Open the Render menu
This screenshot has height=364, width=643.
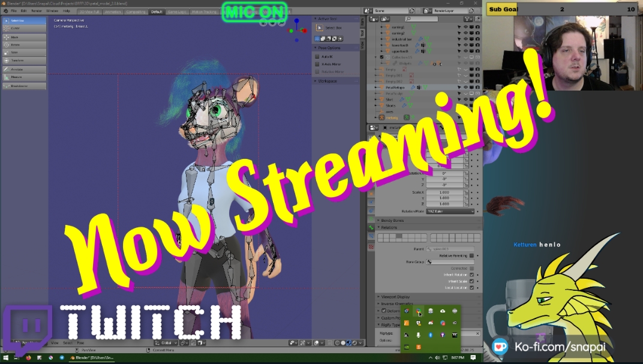click(x=37, y=11)
